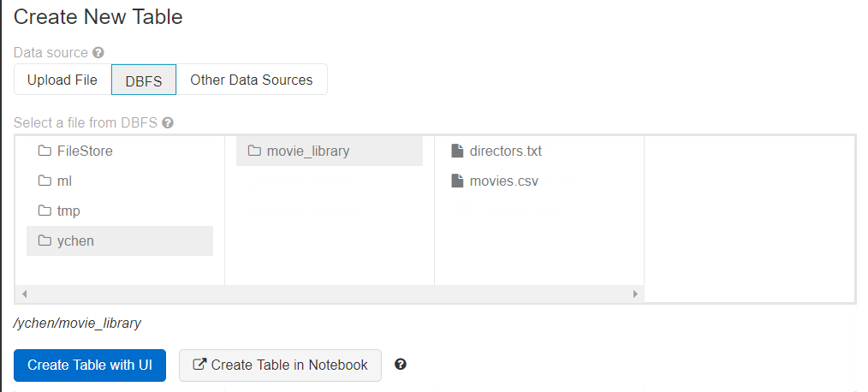Click the directors.txt file icon
The width and height of the screenshot is (868, 392).
(457, 151)
